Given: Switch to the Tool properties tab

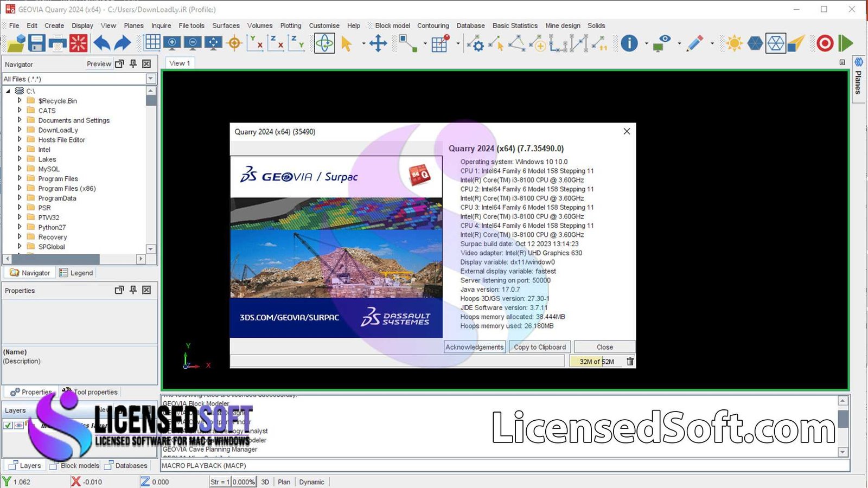Looking at the screenshot, I should (x=90, y=392).
